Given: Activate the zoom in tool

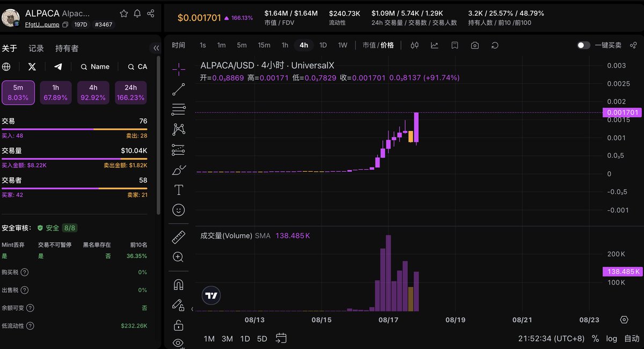Looking at the screenshot, I should [178, 257].
